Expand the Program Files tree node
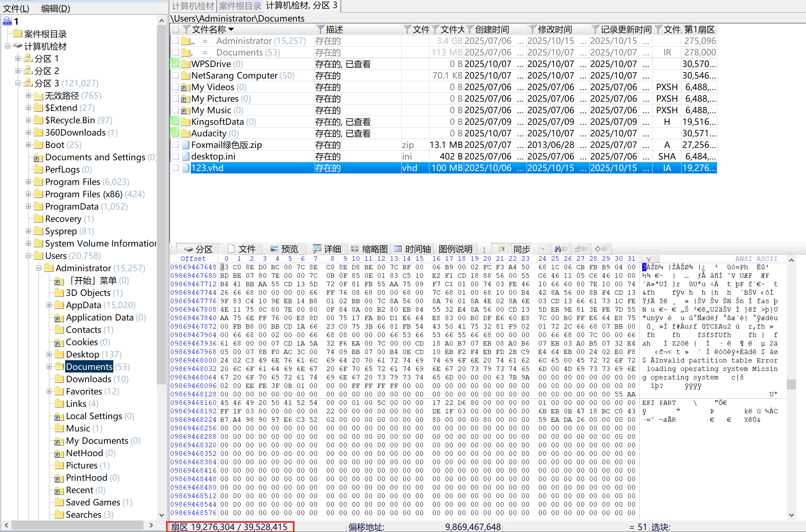This screenshot has width=806, height=532. pos(28,182)
